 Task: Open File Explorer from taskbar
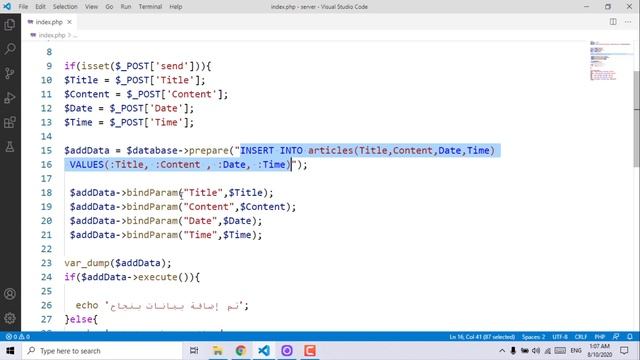coord(218,351)
